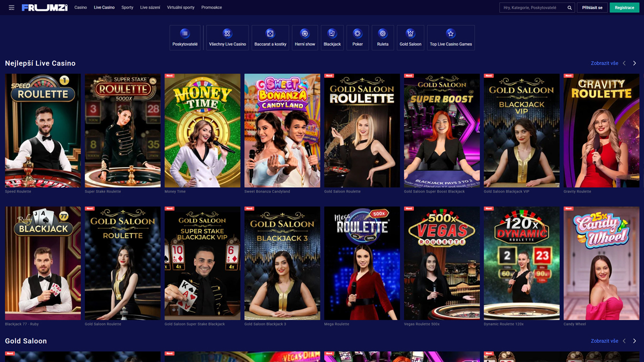Select the Všechny Live Casino category icon
644x362 pixels.
[x=228, y=34]
